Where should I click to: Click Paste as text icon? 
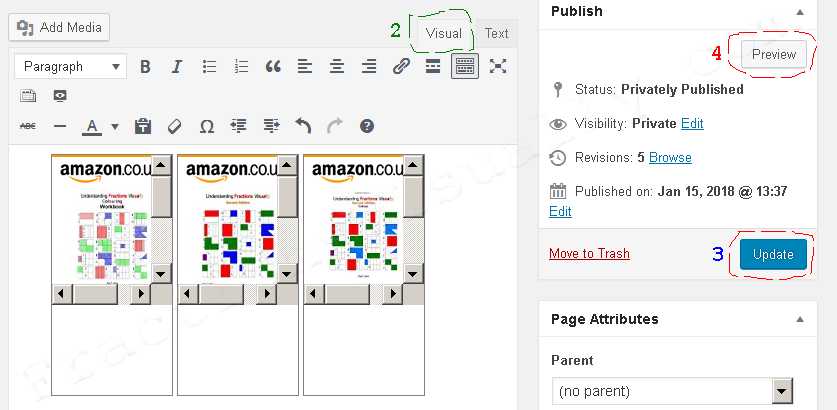(x=143, y=127)
